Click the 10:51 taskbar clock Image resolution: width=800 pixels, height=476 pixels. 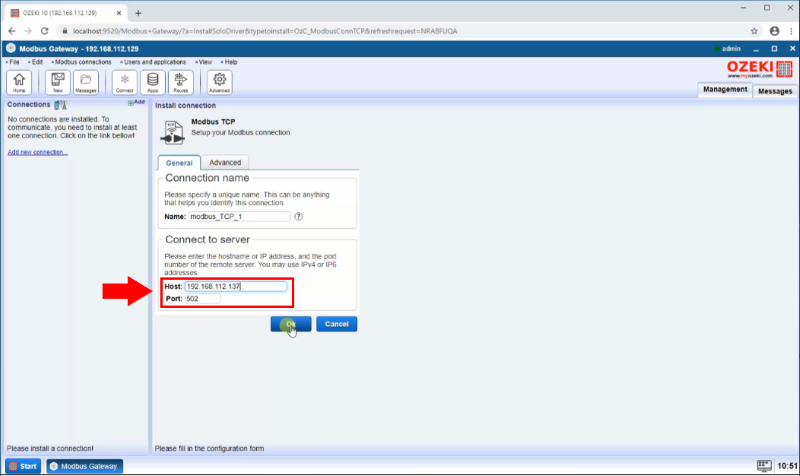coord(787,465)
